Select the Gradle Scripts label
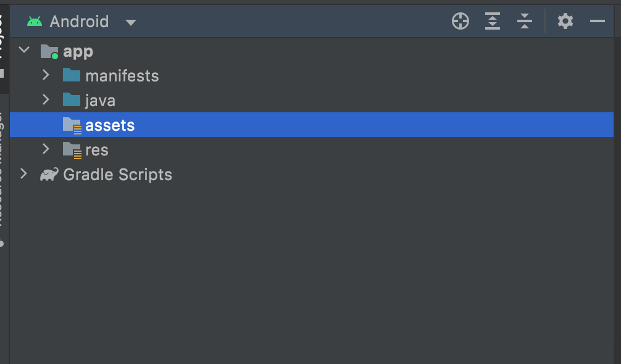621x364 pixels. tap(117, 175)
